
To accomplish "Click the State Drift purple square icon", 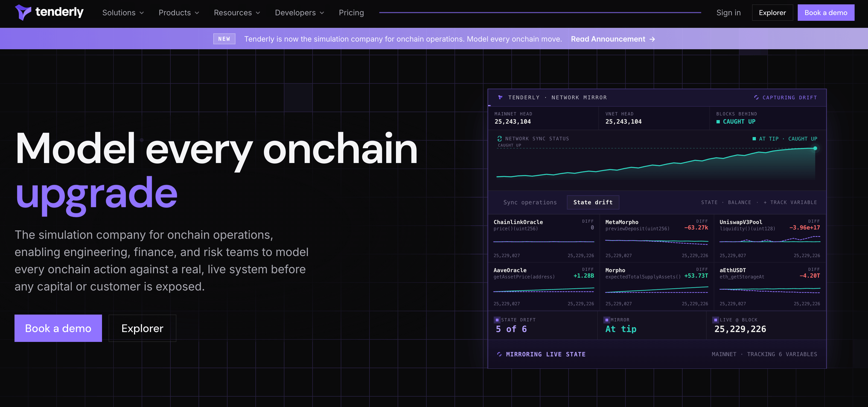I will point(497,320).
